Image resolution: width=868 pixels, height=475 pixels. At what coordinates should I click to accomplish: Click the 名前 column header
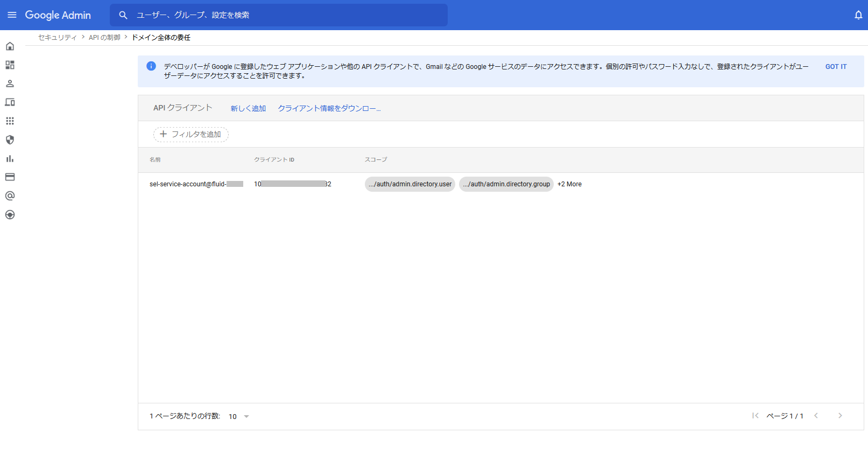(x=155, y=159)
